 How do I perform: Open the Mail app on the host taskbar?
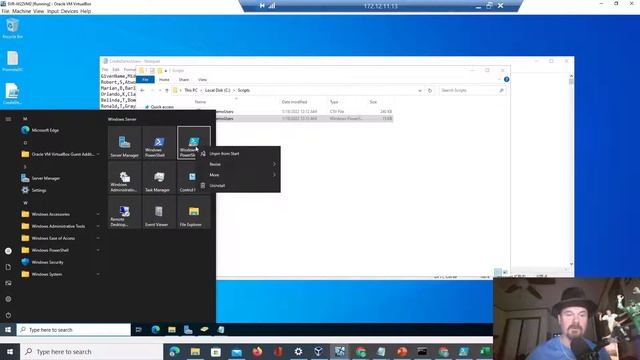[x=236, y=351]
